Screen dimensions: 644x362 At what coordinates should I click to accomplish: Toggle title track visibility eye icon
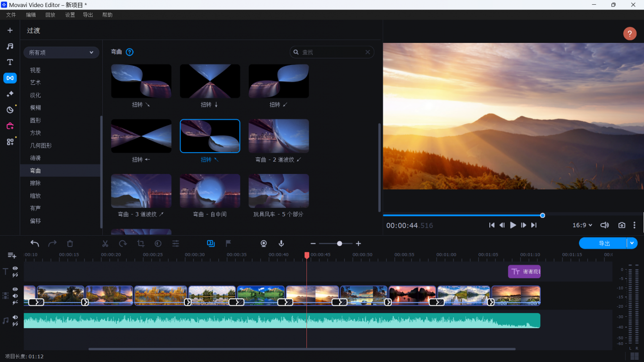(x=15, y=268)
